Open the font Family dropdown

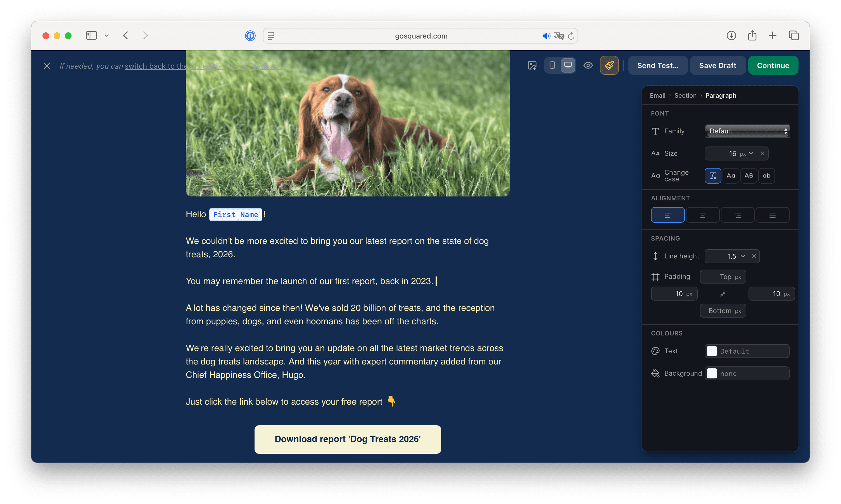coord(747,131)
